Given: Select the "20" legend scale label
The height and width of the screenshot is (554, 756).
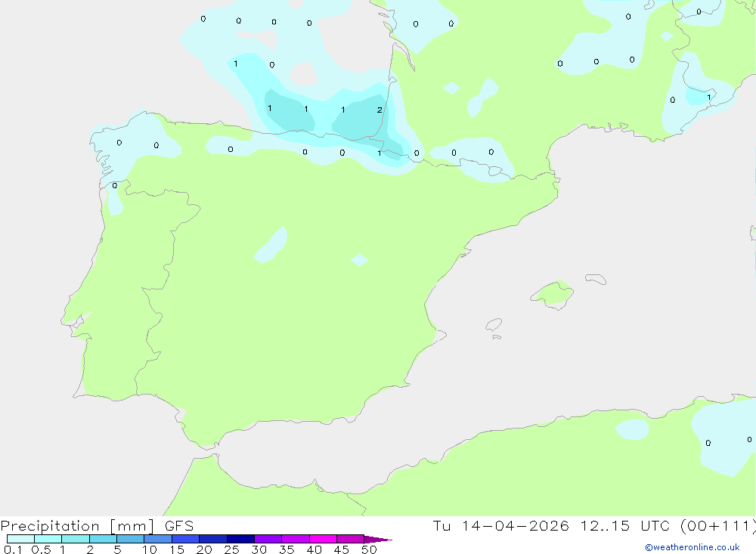Looking at the screenshot, I should coord(204,549).
